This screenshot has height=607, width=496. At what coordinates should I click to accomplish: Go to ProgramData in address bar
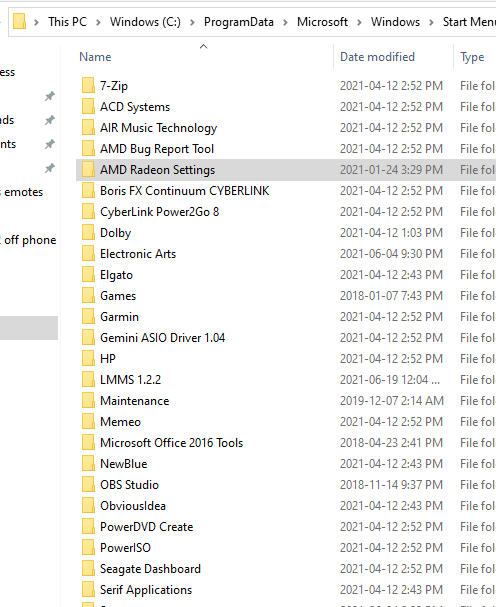pos(239,22)
